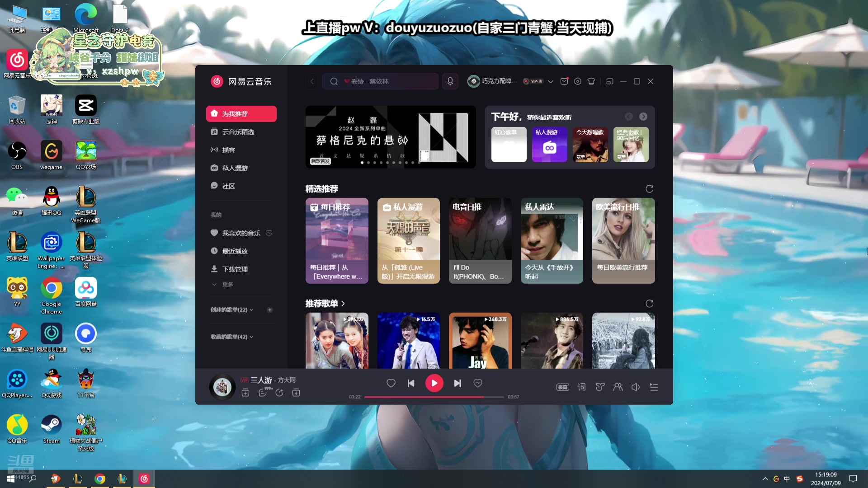Open the 巧克力配啤 user profile avatar

(x=473, y=81)
